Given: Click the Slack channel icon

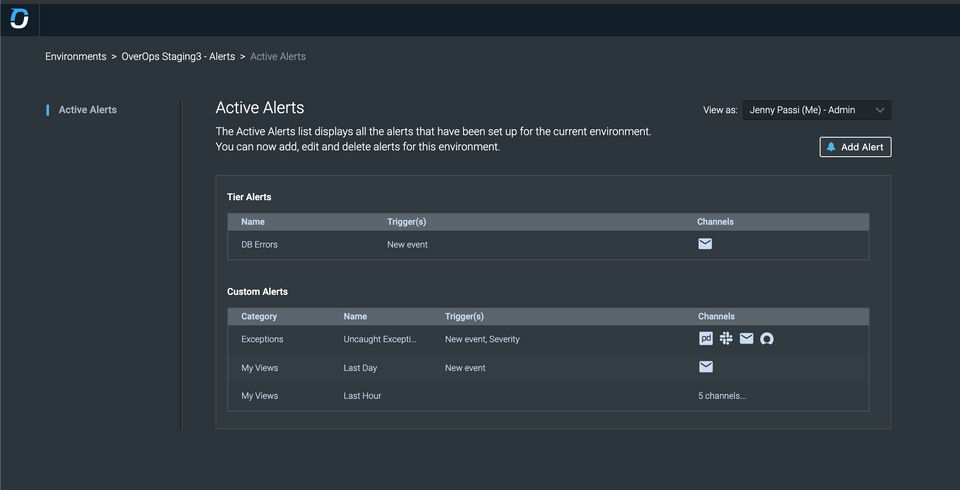Looking at the screenshot, I should 726,339.
